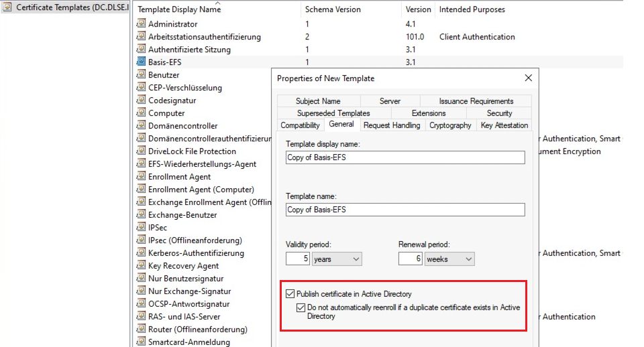Click the Schema Version column header
Image resolution: width=644 pixels, height=347 pixels.
[x=333, y=10]
